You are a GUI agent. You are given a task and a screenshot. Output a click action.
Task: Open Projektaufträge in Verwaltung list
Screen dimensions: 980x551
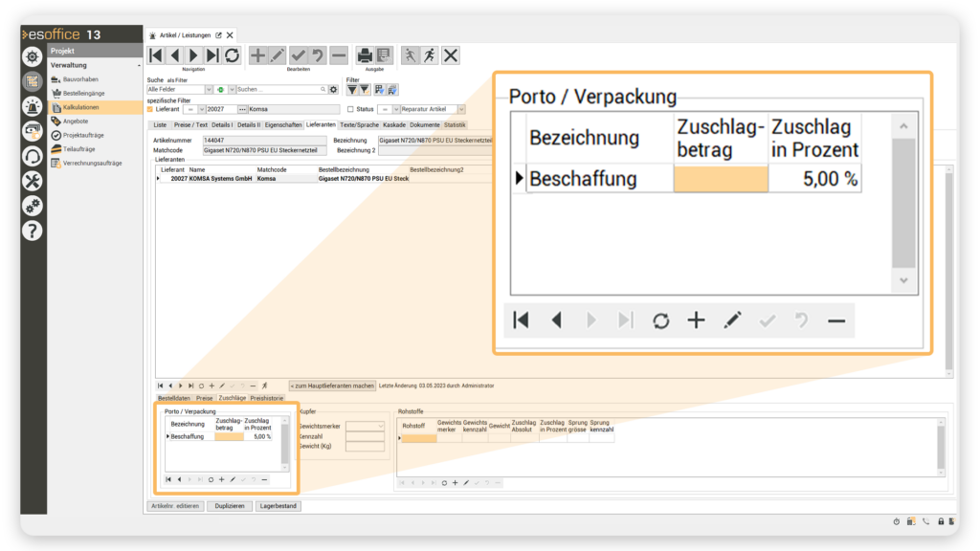click(x=83, y=135)
